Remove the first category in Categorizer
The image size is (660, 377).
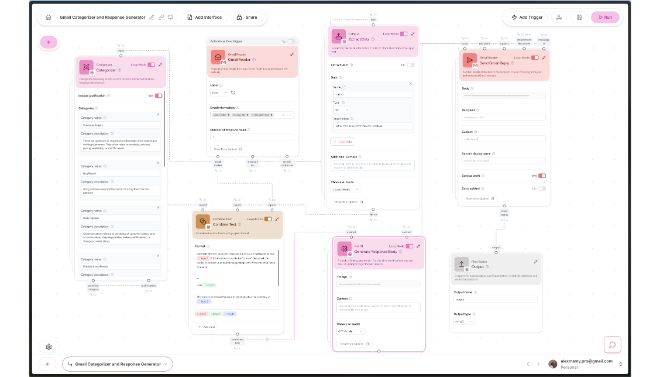click(x=158, y=114)
